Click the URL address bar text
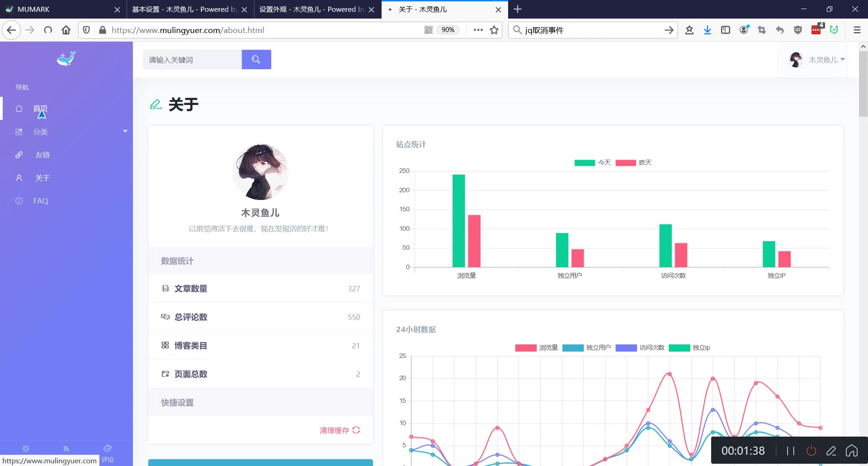 (188, 30)
